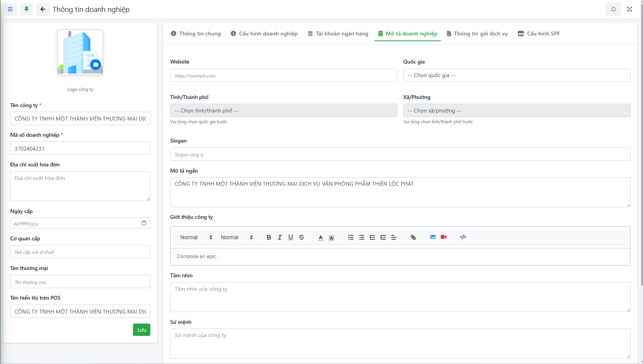The image size is (643, 364).
Task: Click the camera icon on company logo
Action: (x=96, y=65)
